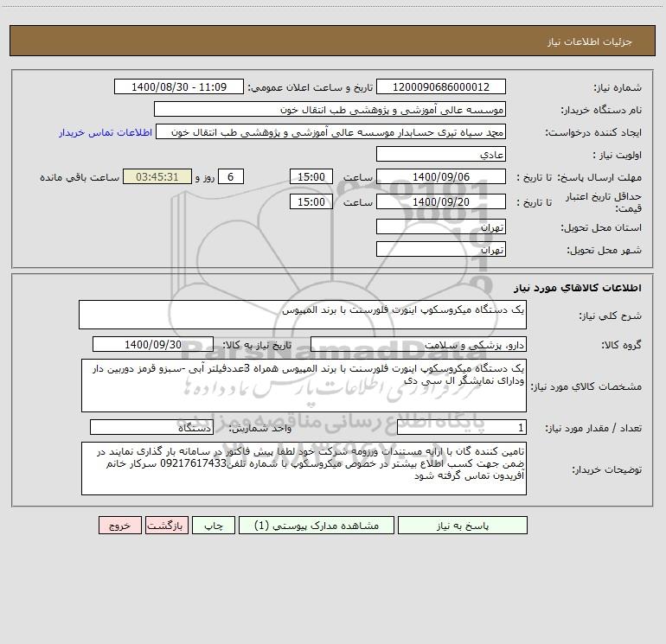The image size is (666, 644).
Task: Click label اولویت نیاز
Action: click(x=618, y=155)
